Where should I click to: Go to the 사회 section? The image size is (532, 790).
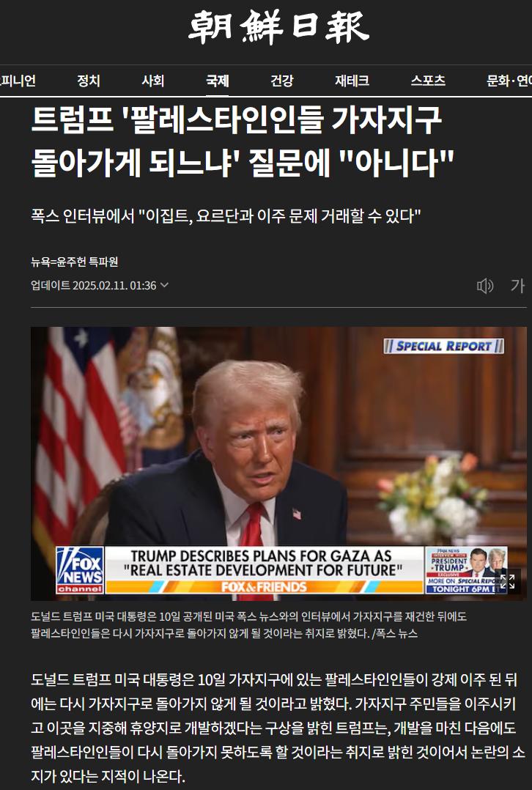(152, 81)
